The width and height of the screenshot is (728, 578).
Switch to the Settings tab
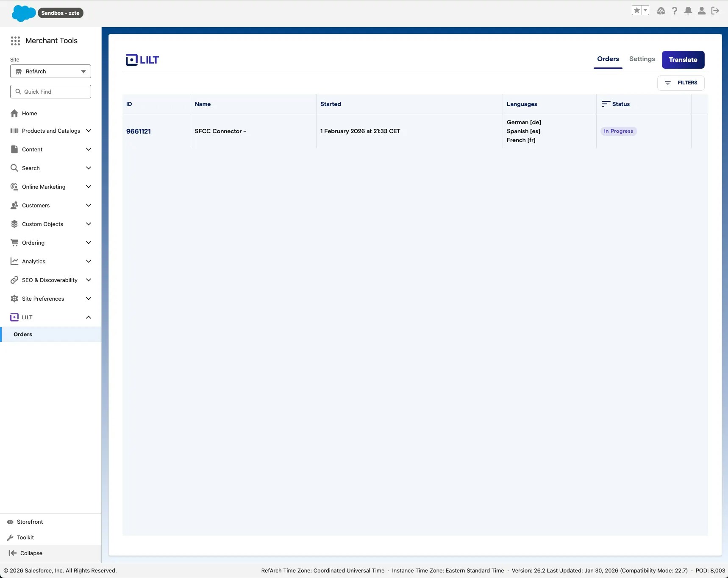tap(642, 59)
